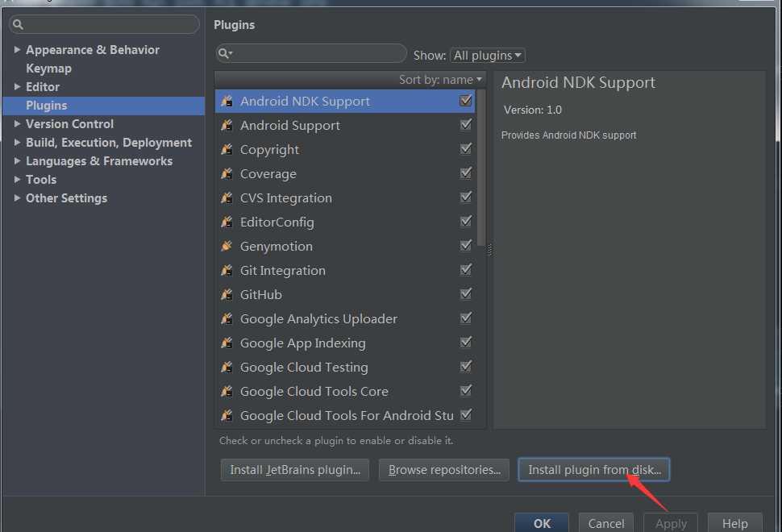This screenshot has height=532, width=782.
Task: Expand the Languages & Frameworks arrow
Action: click(x=17, y=160)
